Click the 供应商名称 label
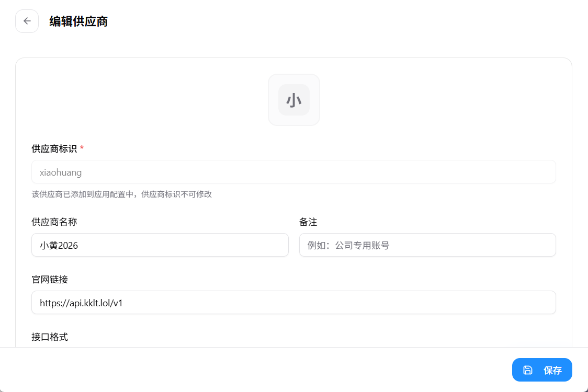This screenshot has width=588, height=392. [54, 222]
